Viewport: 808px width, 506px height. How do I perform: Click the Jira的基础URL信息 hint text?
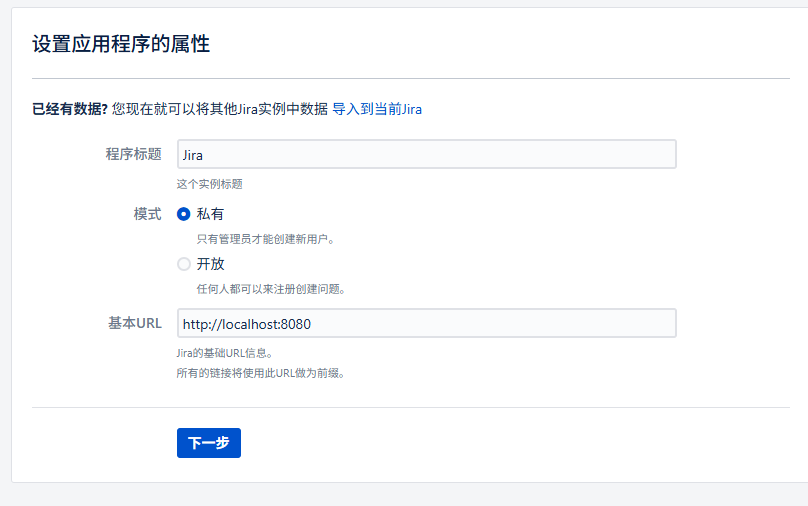click(224, 353)
